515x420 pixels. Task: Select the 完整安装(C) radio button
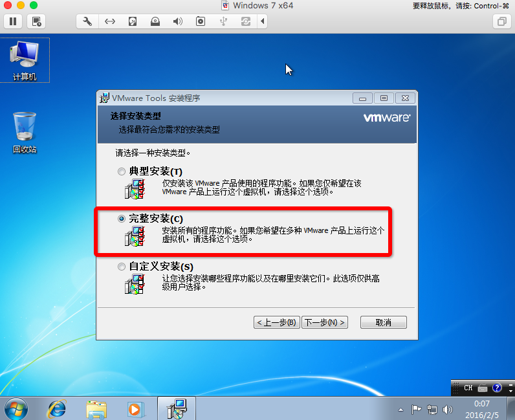point(122,219)
